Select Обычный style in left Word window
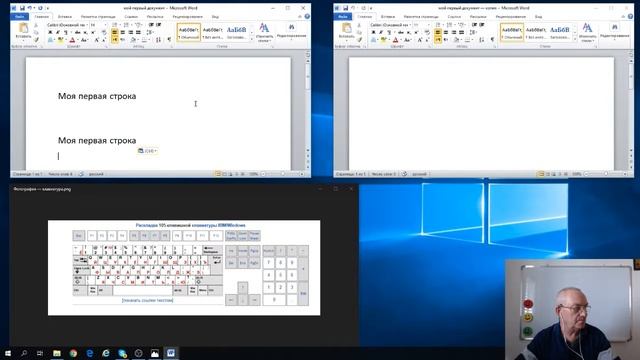Screen dimensions: 640x360 tap(189, 32)
